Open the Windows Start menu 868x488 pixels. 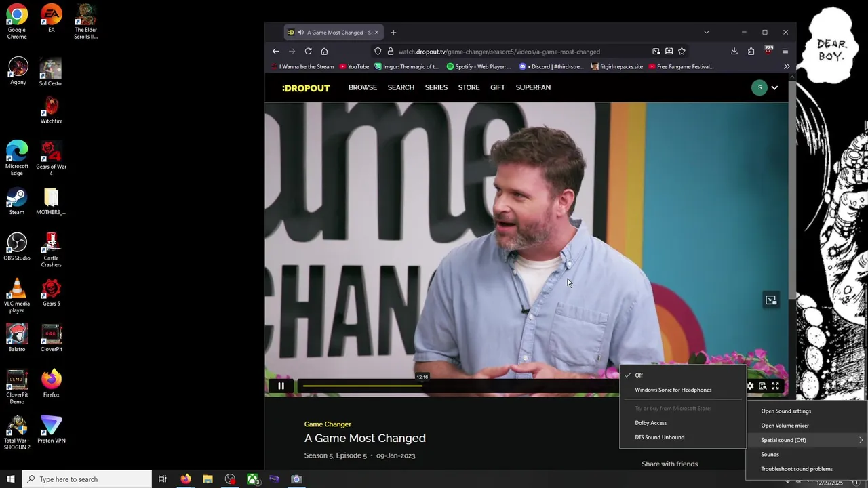pyautogui.click(x=10, y=479)
